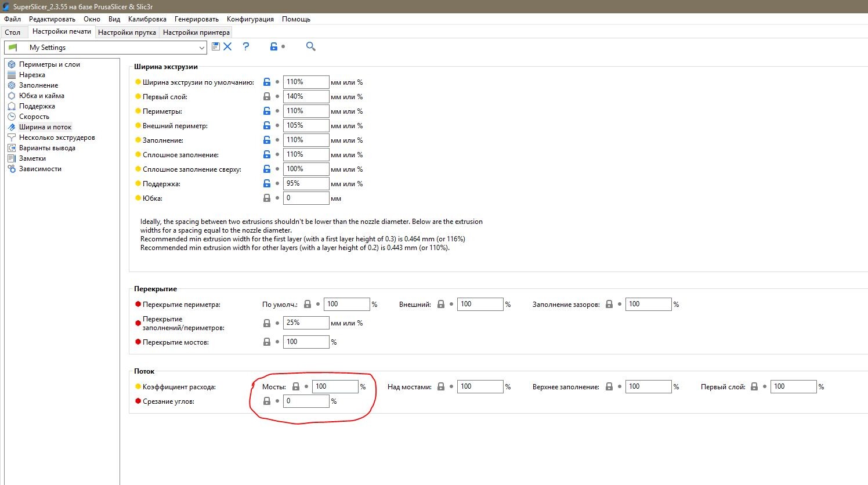Select Зависимости in sidebar

(40, 169)
